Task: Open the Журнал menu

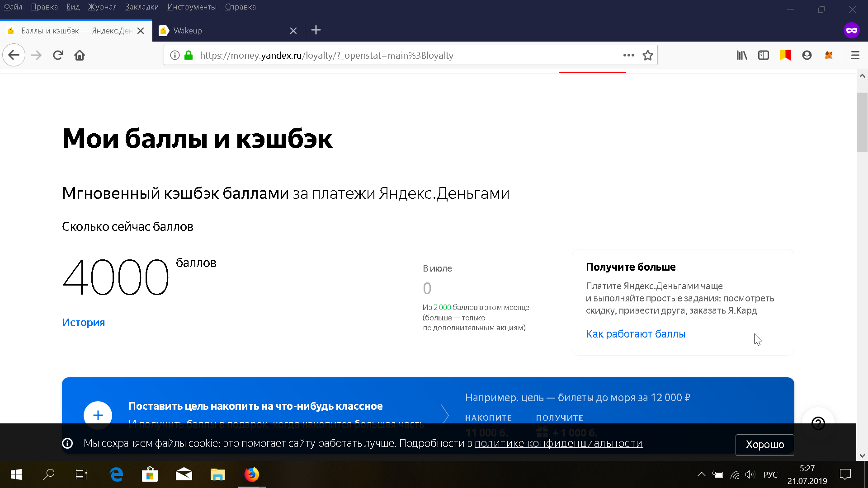Action: [x=102, y=7]
